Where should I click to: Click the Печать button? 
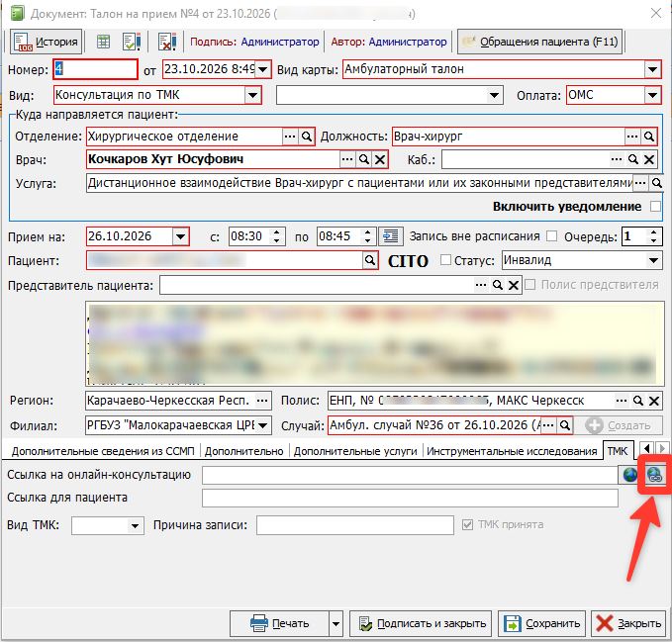[280, 623]
